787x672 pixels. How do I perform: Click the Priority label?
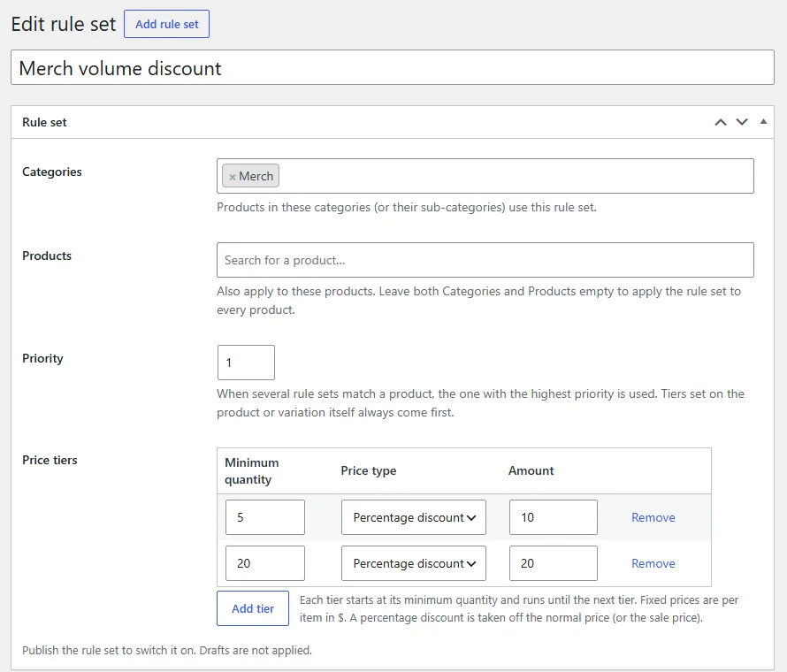pos(42,358)
